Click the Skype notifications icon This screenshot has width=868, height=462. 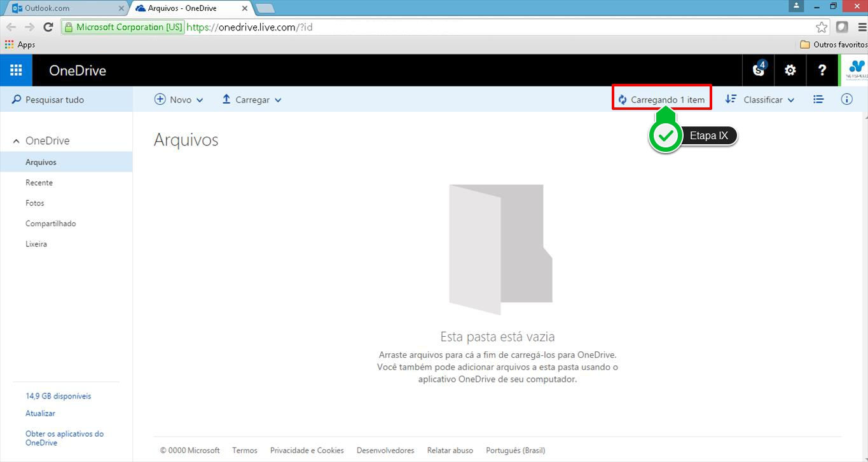pyautogui.click(x=759, y=70)
